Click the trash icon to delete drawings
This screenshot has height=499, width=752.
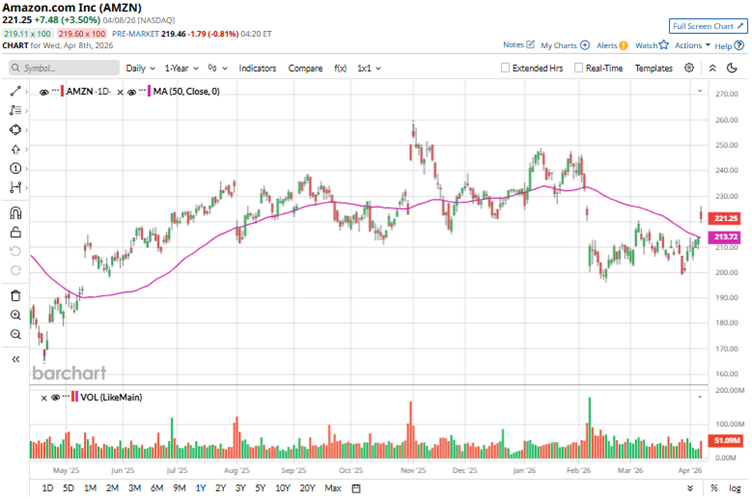tap(15, 295)
